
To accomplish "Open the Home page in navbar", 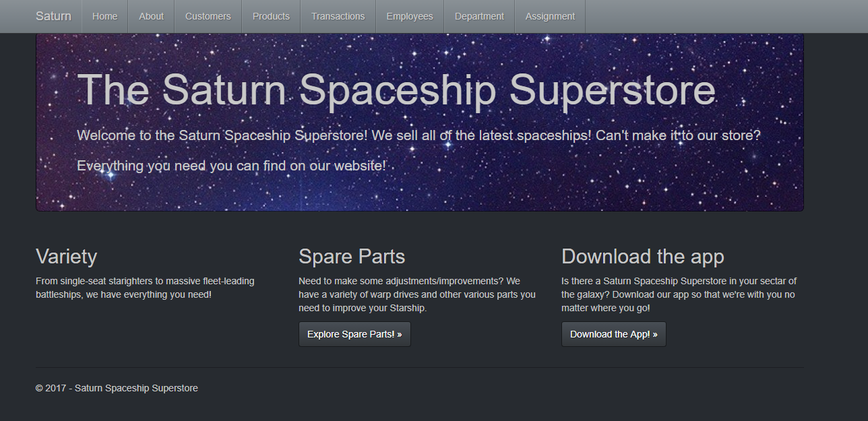I will click(104, 16).
